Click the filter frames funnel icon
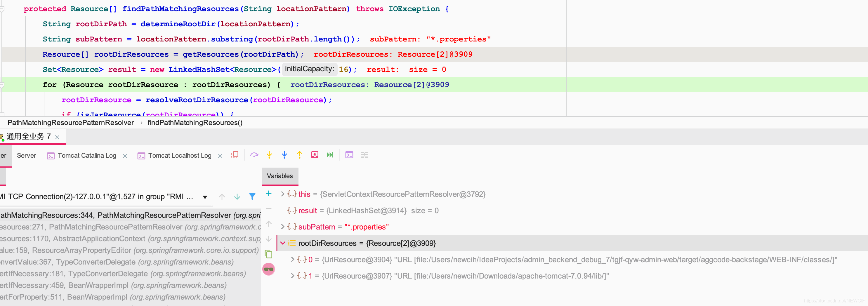This screenshot has width=868, height=306. (252, 197)
